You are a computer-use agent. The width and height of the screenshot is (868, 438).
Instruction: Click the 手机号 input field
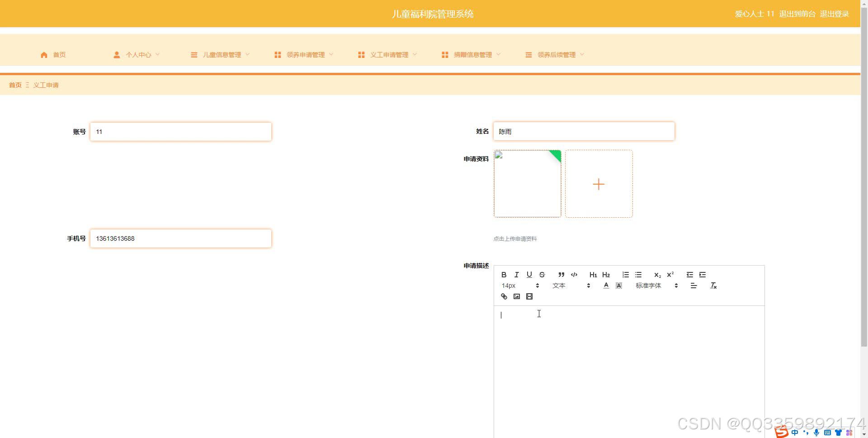[181, 238]
